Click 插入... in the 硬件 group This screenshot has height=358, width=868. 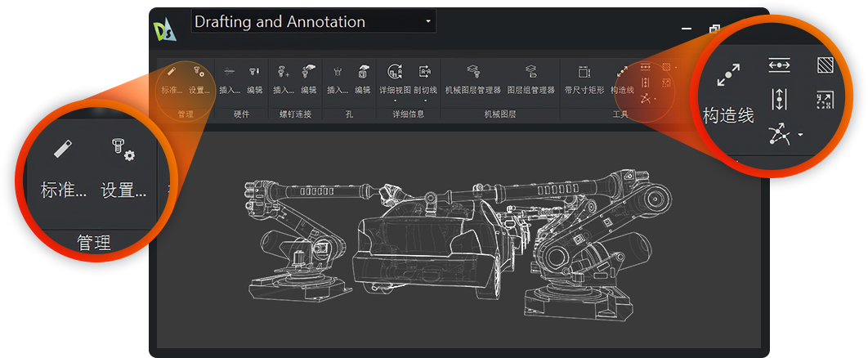coord(230,81)
